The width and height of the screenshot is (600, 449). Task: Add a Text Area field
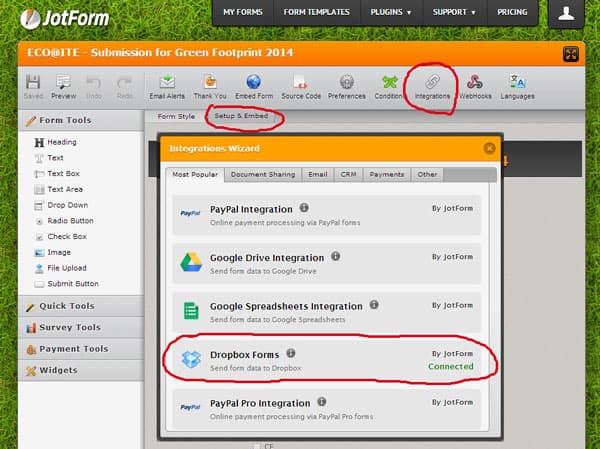click(58, 189)
